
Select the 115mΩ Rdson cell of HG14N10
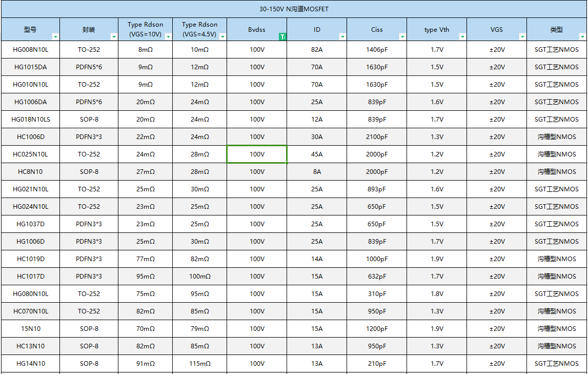coord(199,363)
